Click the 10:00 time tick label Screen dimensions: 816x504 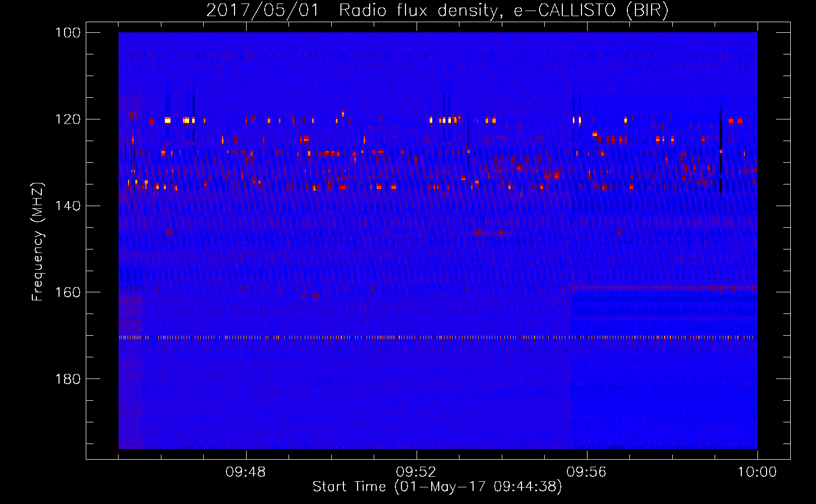pyautogui.click(x=757, y=472)
